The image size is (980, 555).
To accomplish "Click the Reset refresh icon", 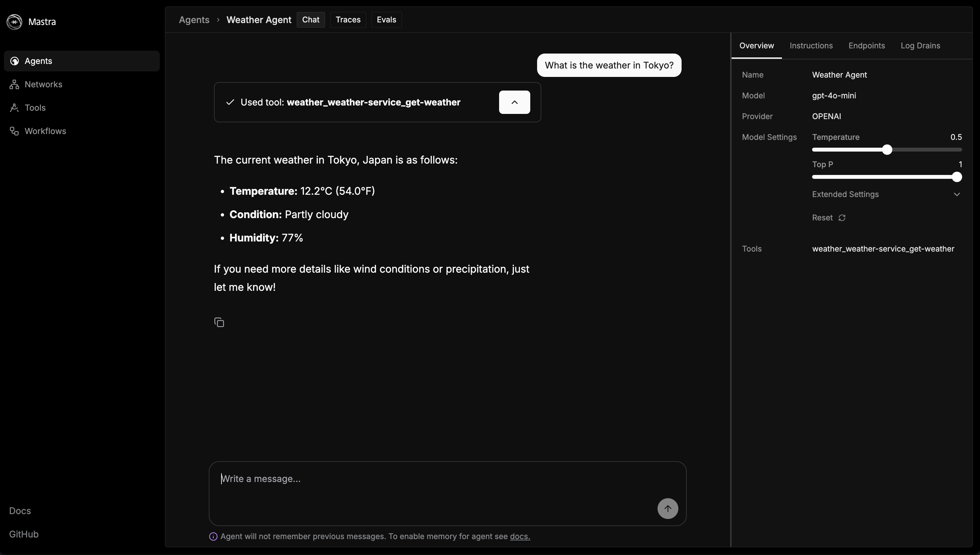I will pyautogui.click(x=842, y=218).
